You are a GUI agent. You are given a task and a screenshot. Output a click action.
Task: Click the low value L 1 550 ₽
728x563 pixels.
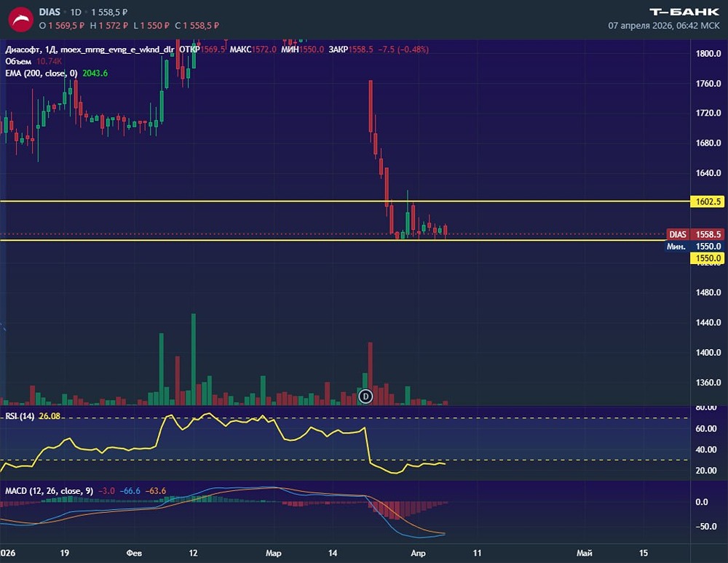pos(151,25)
